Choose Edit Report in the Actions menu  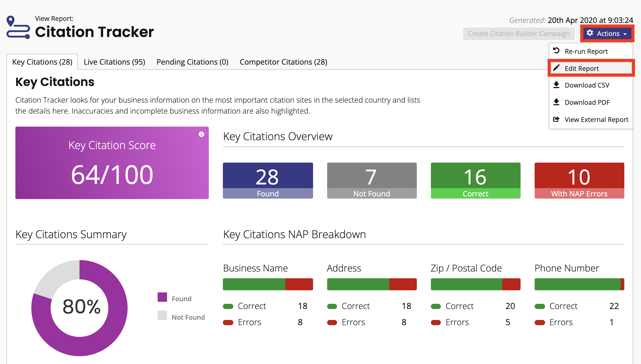point(591,68)
